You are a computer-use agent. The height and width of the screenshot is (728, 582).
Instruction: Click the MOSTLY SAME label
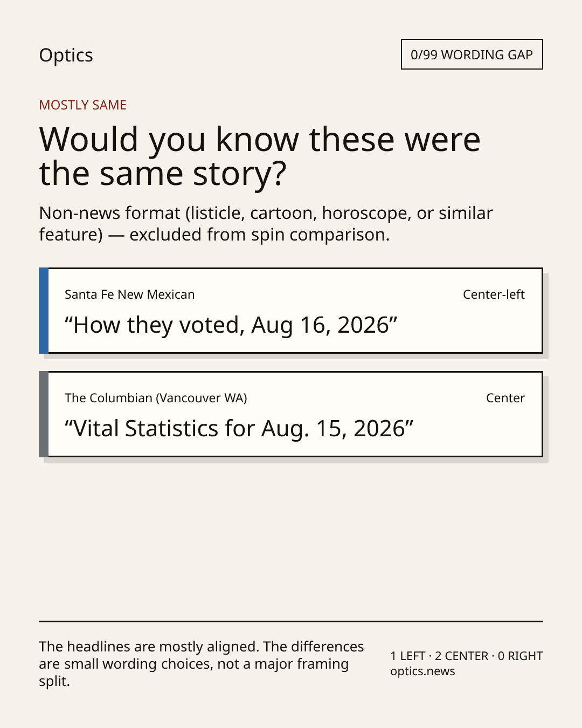(x=82, y=105)
